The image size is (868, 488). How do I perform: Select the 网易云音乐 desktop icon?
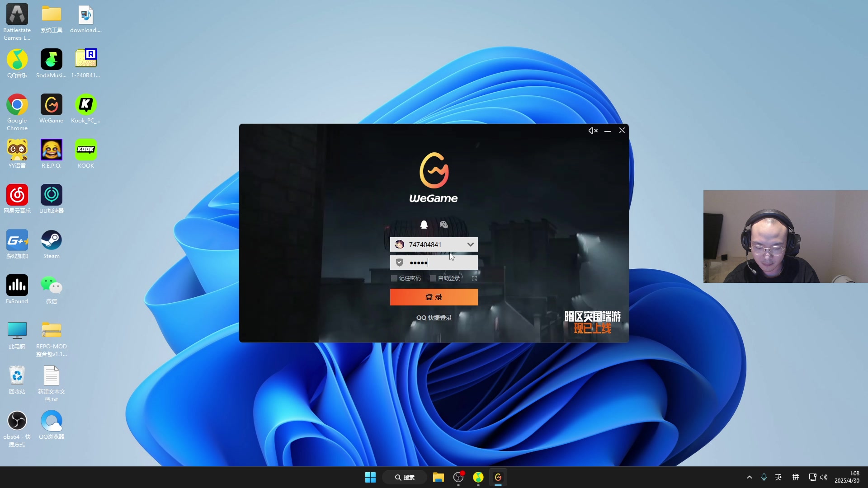17,199
